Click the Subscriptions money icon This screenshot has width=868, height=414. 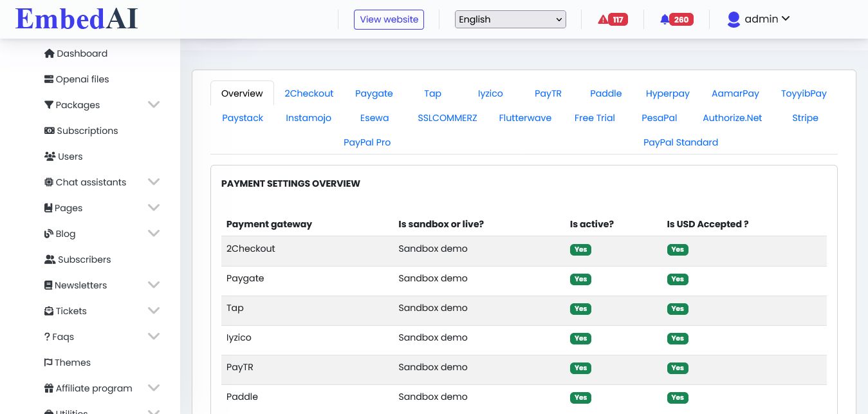[x=49, y=131]
